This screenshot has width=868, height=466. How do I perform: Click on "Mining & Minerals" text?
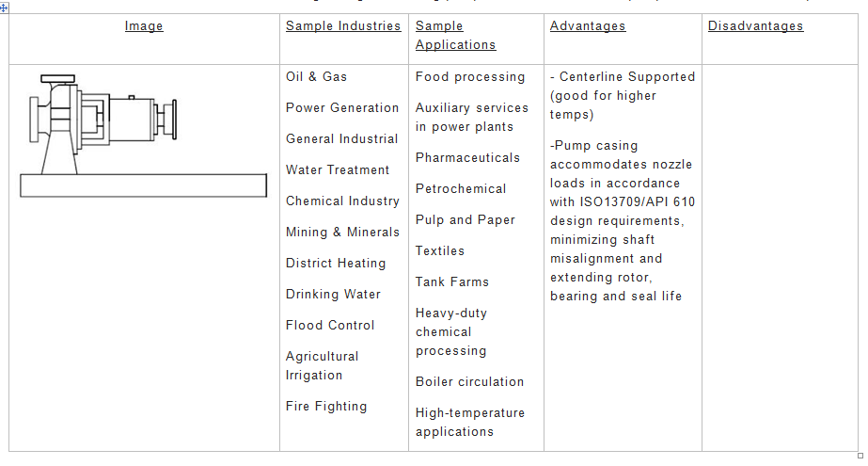(x=342, y=233)
